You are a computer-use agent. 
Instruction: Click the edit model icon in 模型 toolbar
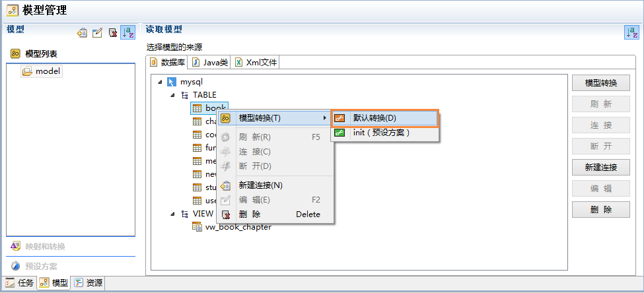tap(97, 33)
